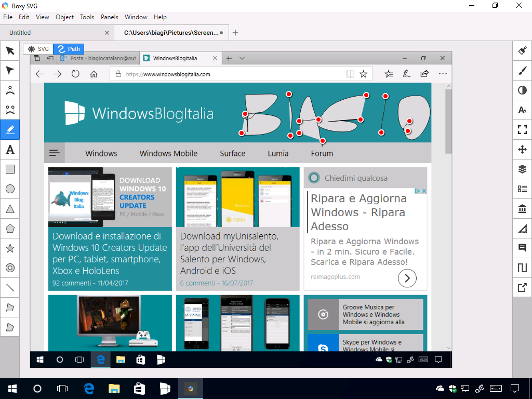Open the Window menu
The image size is (532, 399).
(x=136, y=17)
